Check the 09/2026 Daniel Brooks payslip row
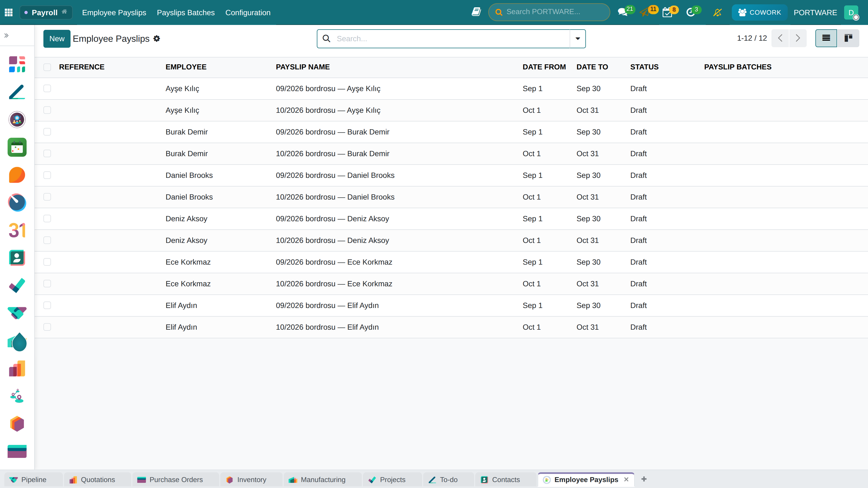 coord(47,175)
